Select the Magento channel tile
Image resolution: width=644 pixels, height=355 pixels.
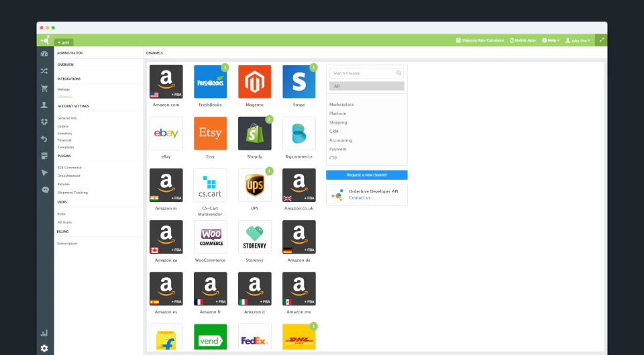255,82
